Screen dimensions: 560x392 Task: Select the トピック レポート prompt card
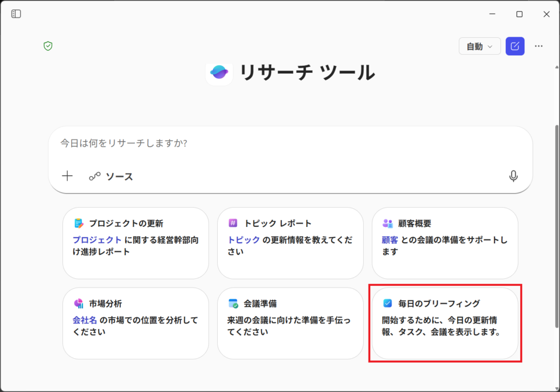click(290, 243)
